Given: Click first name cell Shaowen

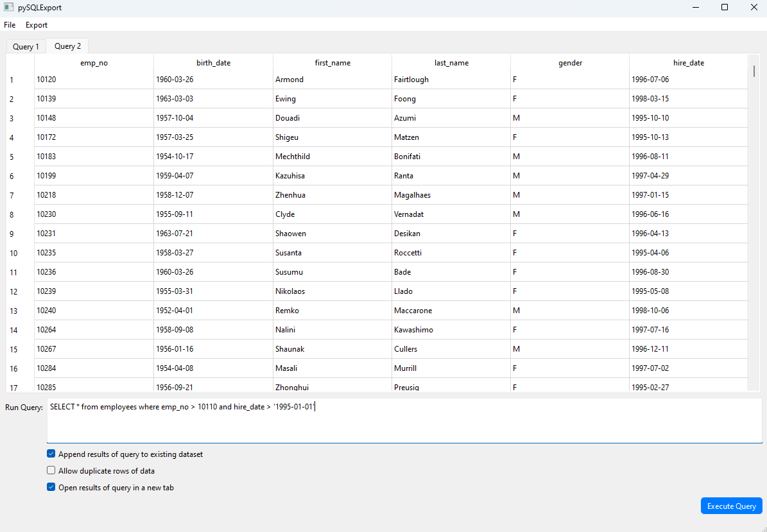Looking at the screenshot, I should pyautogui.click(x=332, y=234).
